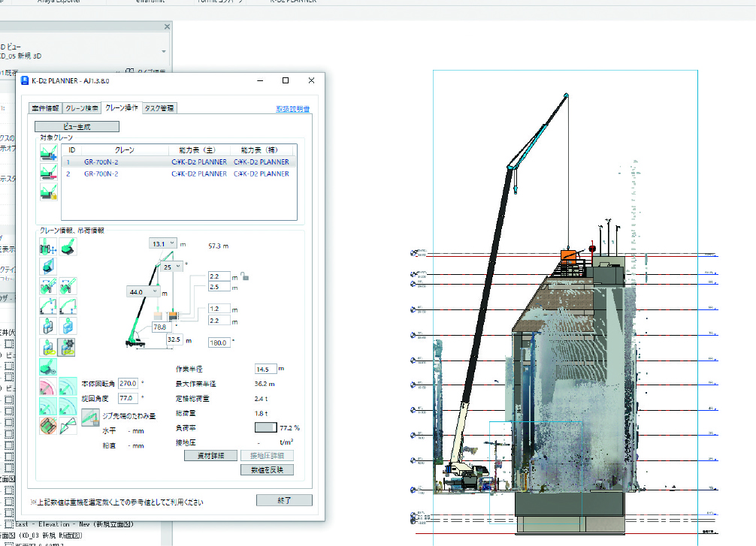Click the red working radius range icon
The image size is (756, 546).
click(49, 387)
